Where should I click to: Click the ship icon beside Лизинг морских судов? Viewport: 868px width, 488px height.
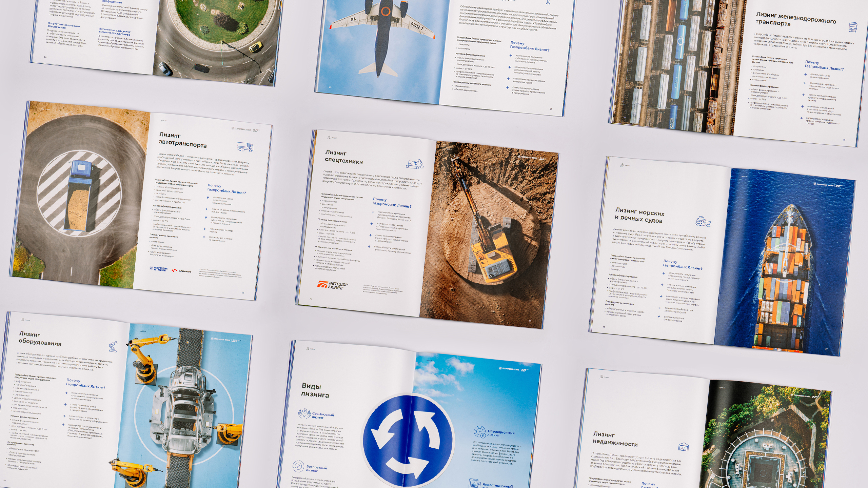coord(703,221)
